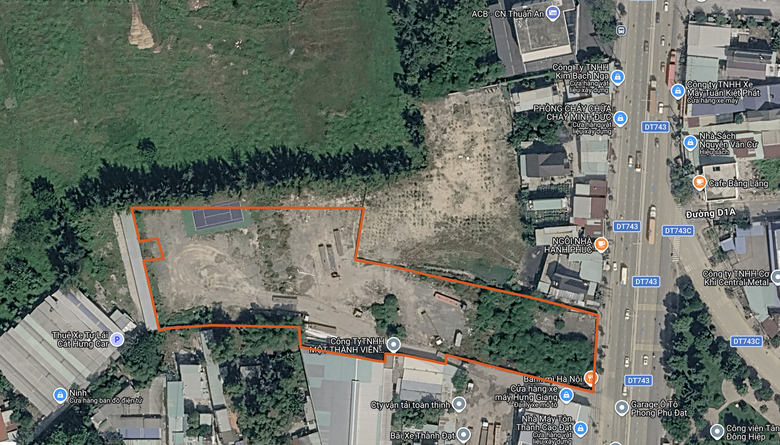Click the Công viên Tân Đông Hiệp marker
780x445 pixels.
[717, 431]
